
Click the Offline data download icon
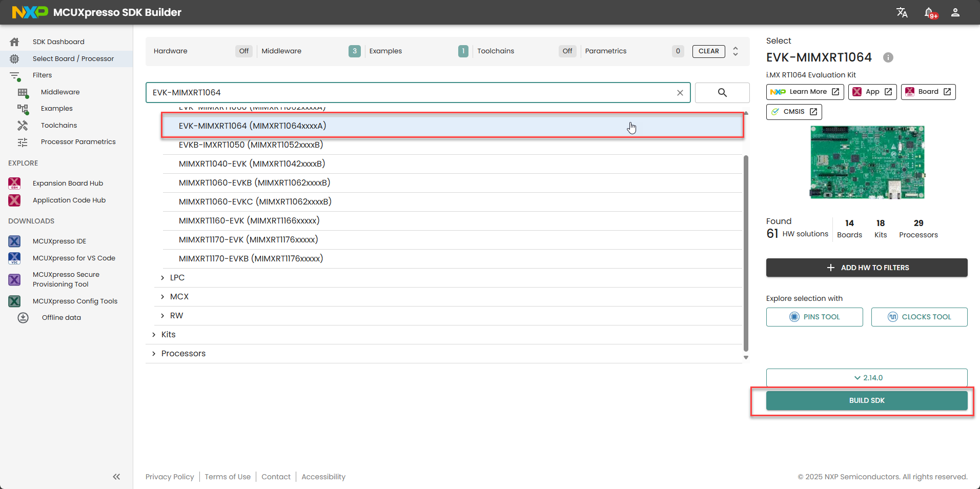coord(23,317)
